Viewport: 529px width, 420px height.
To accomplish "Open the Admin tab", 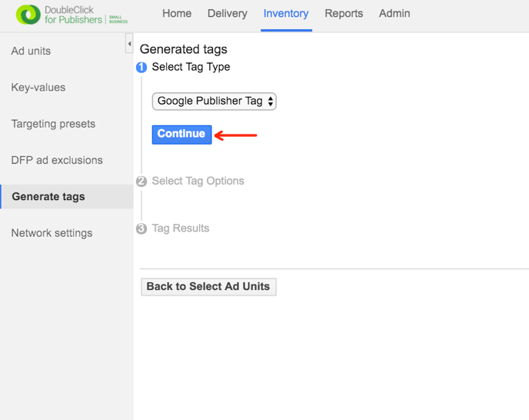I will (394, 14).
